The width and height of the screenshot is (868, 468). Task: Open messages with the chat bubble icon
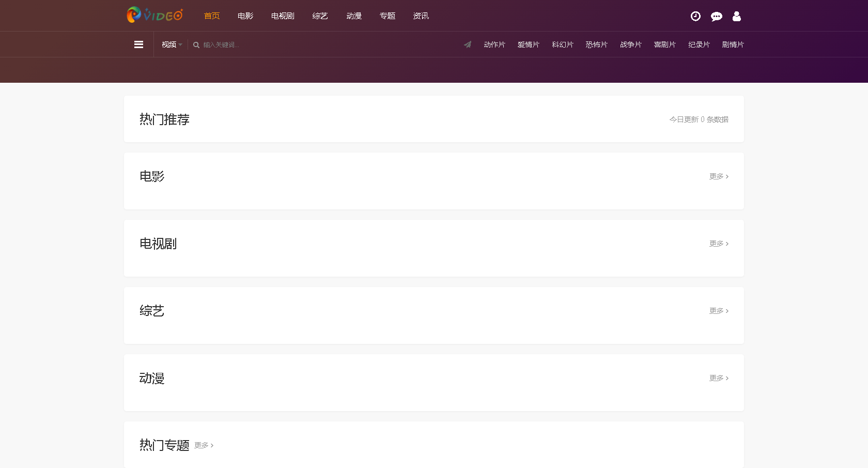[x=716, y=16]
